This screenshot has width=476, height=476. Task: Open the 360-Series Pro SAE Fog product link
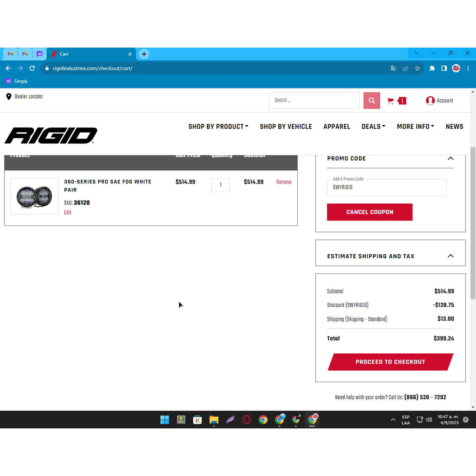[x=108, y=186]
